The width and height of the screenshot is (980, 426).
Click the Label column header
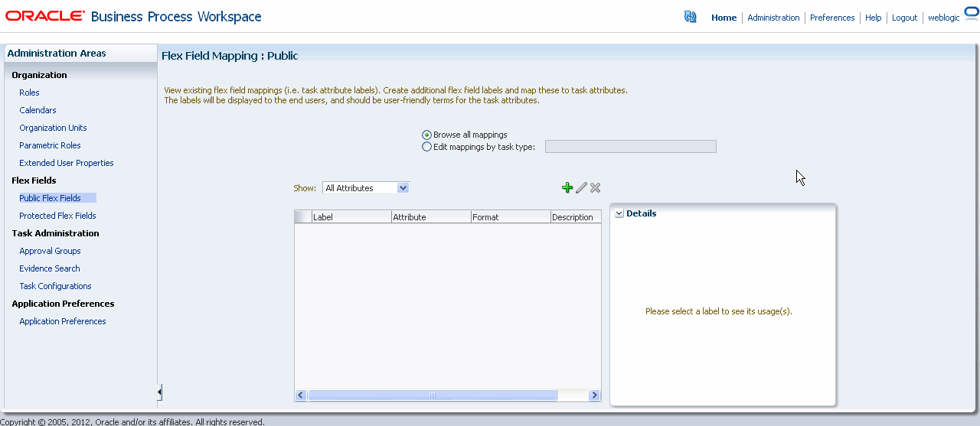point(351,217)
